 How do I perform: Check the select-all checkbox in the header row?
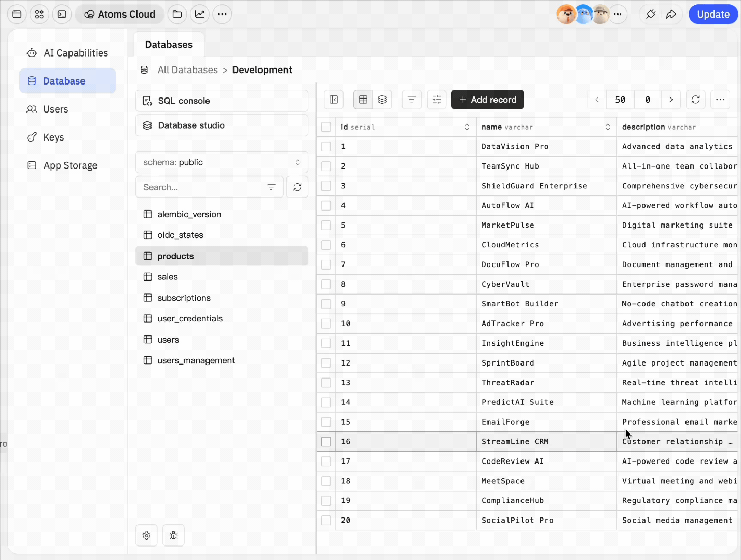326,127
